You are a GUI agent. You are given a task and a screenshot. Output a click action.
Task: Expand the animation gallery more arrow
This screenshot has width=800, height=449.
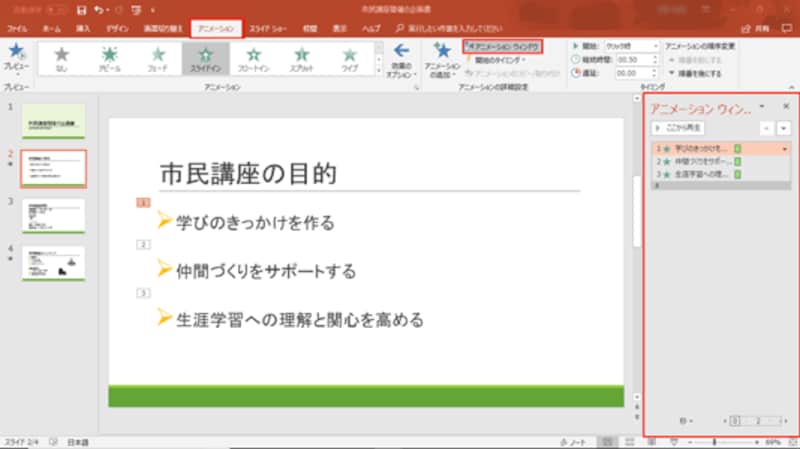[379, 71]
